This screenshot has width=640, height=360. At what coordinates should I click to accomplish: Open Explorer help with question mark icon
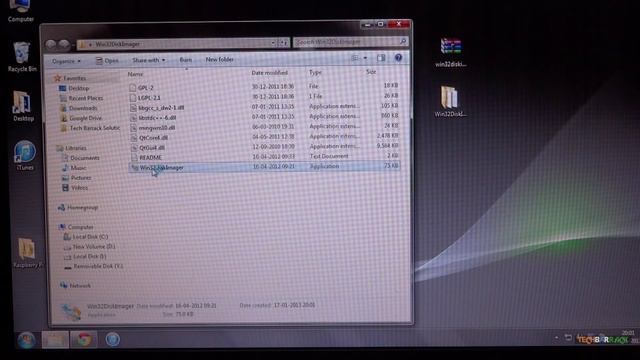point(398,58)
